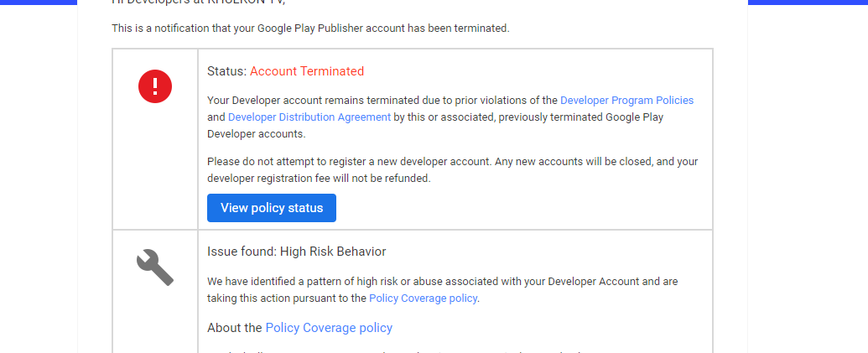Viewport: 868px width, 353px height.
Task: Select the 'Account Terminated' status text
Action: (307, 70)
